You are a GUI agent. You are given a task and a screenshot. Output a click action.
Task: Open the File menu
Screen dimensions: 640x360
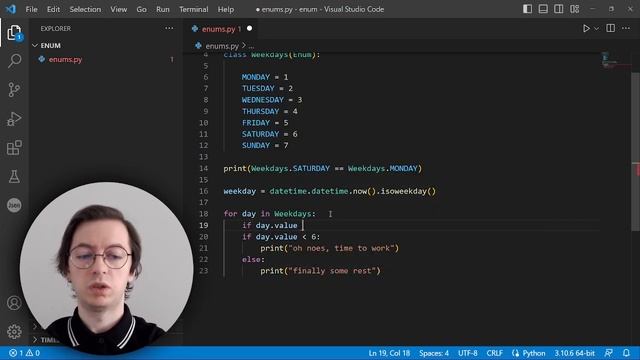(31, 9)
